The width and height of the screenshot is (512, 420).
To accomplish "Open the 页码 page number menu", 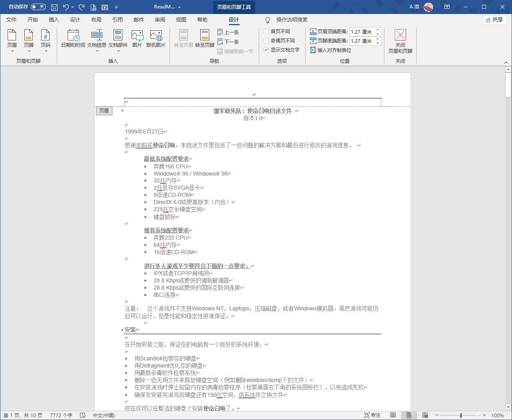I will [46, 41].
